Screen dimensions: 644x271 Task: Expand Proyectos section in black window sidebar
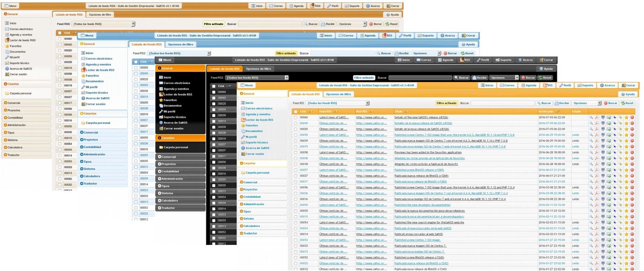pos(180,164)
